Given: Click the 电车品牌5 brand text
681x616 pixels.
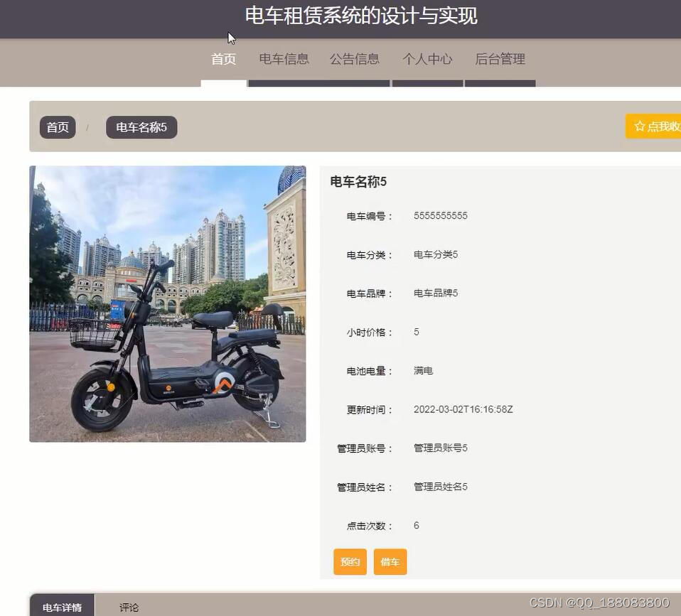Looking at the screenshot, I should [434, 293].
